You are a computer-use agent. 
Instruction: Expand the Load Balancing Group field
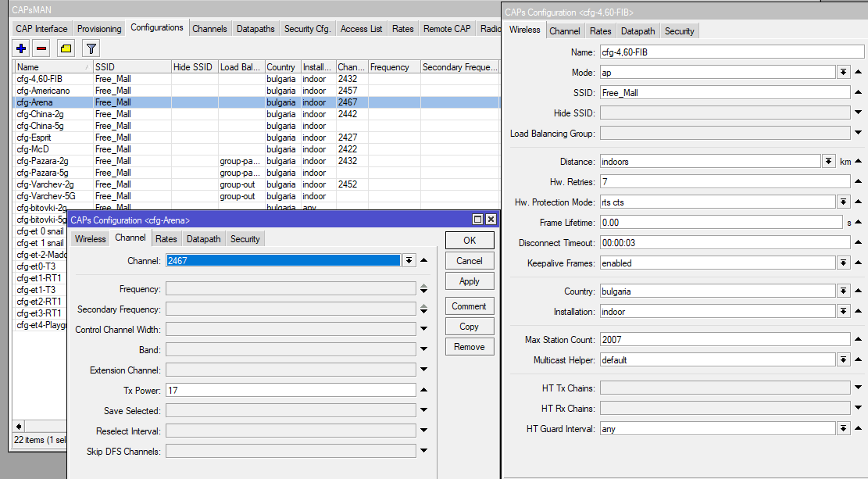pos(859,133)
